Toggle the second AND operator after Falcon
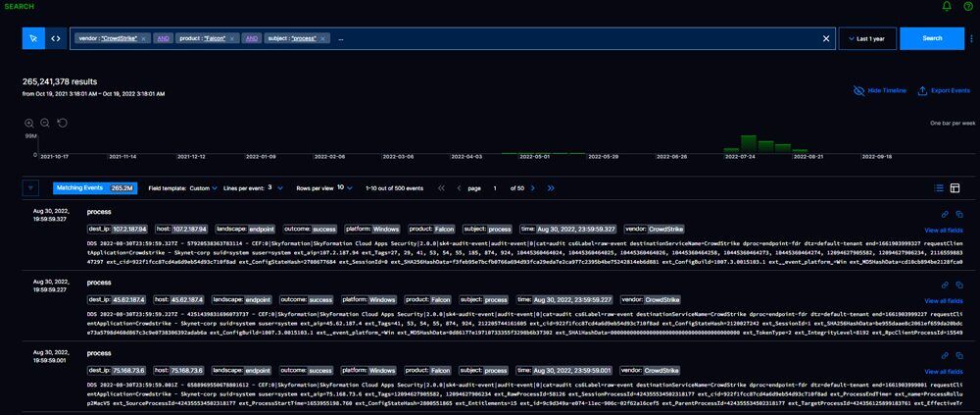This screenshot has width=980, height=415. pos(252,38)
